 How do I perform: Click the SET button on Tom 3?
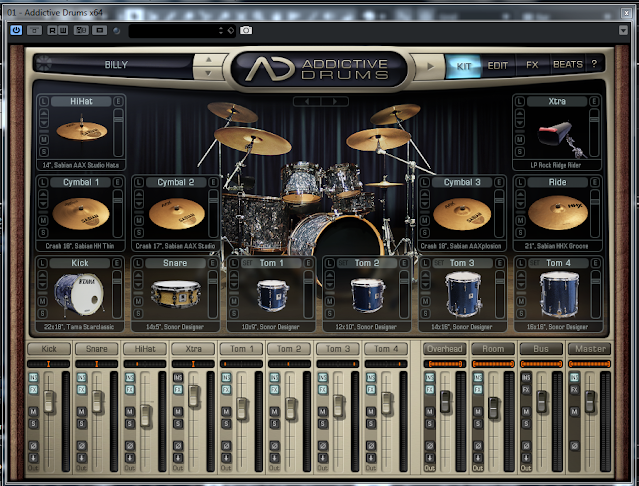(x=439, y=263)
